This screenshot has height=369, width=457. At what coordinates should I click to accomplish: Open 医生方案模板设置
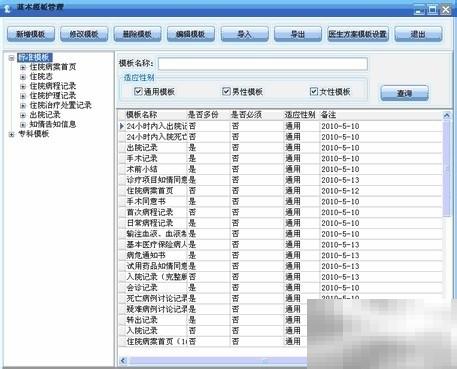[x=358, y=34]
